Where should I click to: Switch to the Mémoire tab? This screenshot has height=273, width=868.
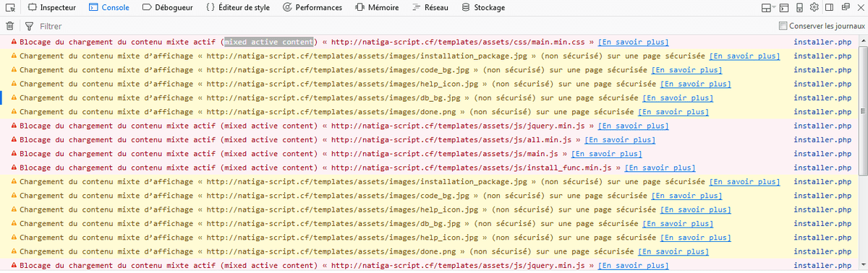click(378, 7)
